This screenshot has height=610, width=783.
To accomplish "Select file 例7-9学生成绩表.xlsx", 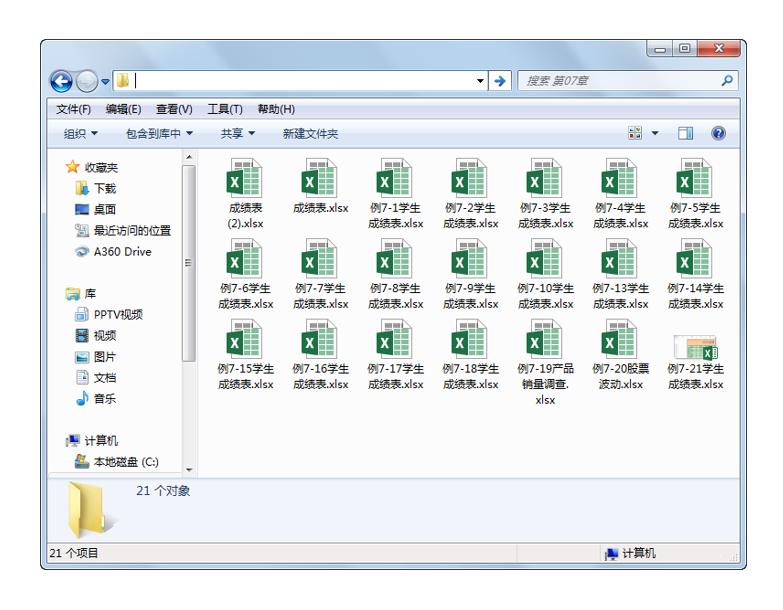I will pyautogui.click(x=470, y=274).
